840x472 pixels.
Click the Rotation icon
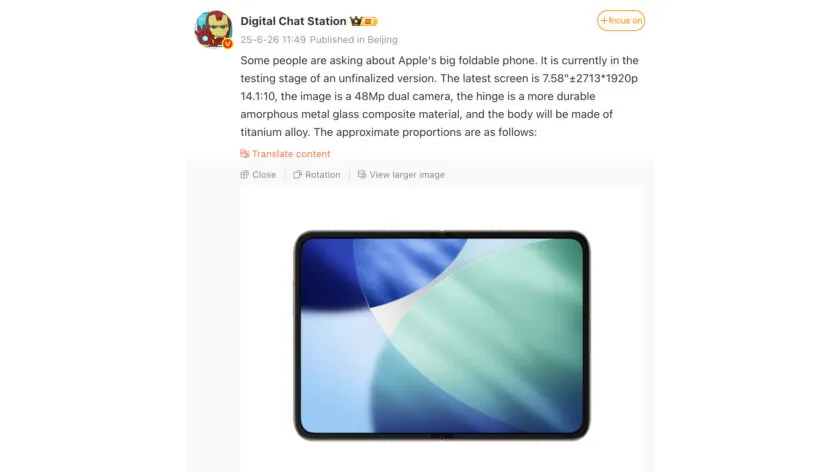click(x=297, y=175)
